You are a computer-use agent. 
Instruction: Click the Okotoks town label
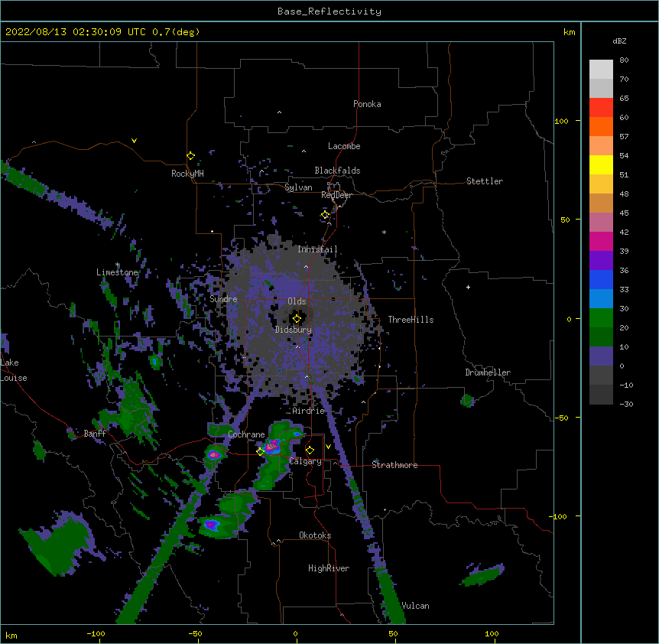[x=315, y=535]
